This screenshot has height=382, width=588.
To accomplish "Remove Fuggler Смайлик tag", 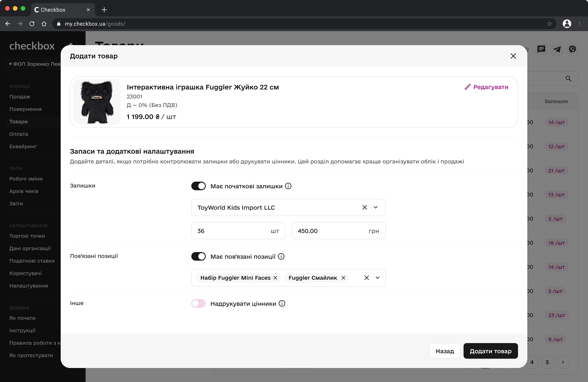I will click(343, 278).
